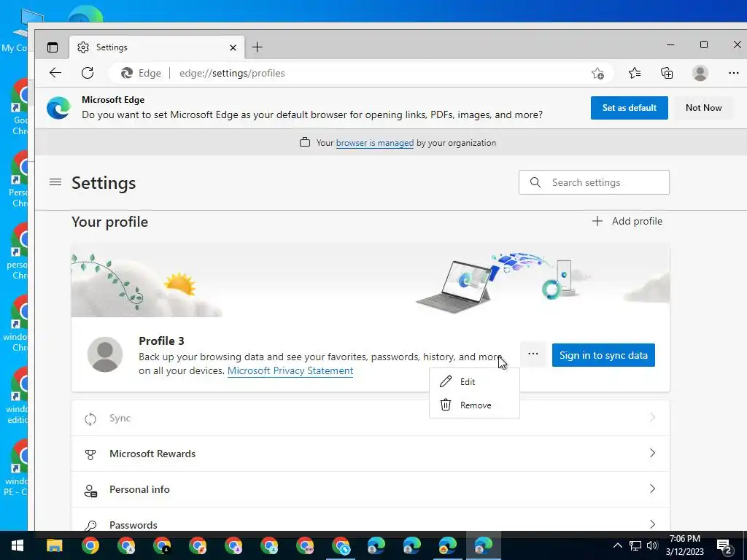Choose Edit from the profile menu
The height and width of the screenshot is (560, 747).
pos(474,381)
